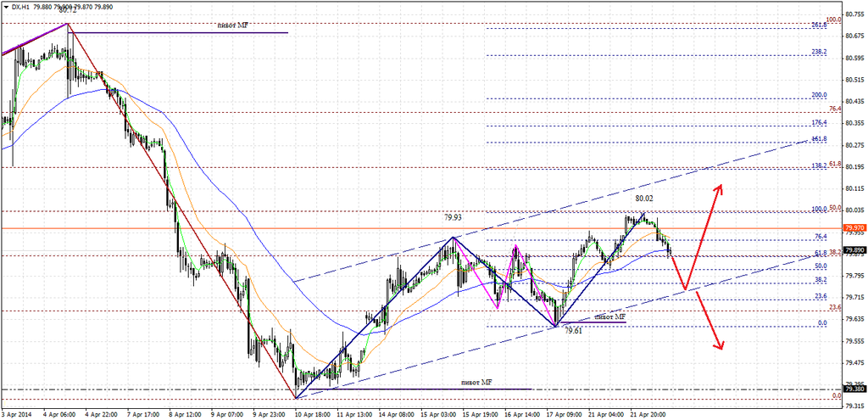Click the 79.795 price axis label
This screenshot has width=868, height=420.
(853, 276)
